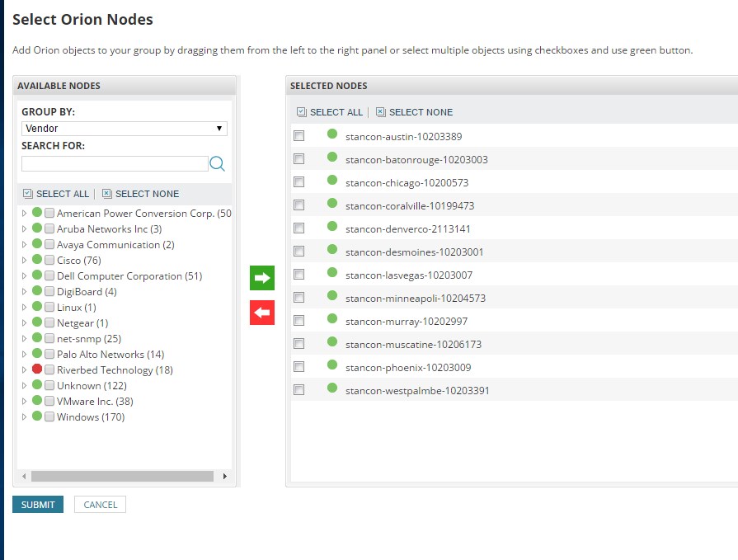Screen dimensions: 738x560
Task: Enable the Windows (170) checkbox
Action: click(49, 416)
